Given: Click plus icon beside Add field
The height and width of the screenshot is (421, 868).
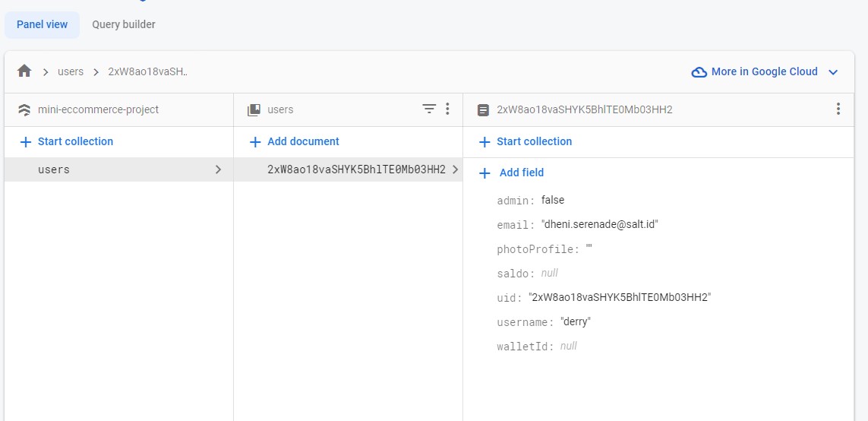Looking at the screenshot, I should coord(485,173).
